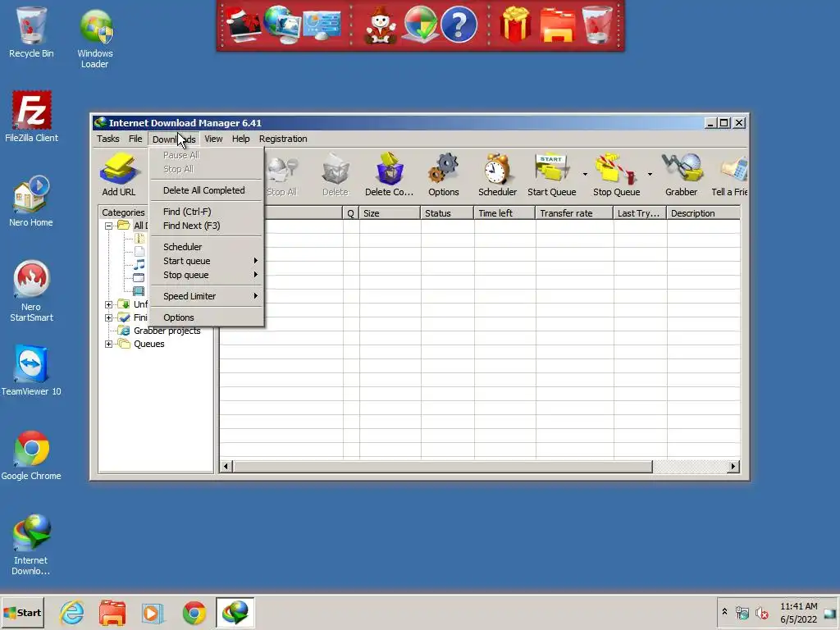Viewport: 840px width, 630px height.
Task: Open the Stop queue submenu
Action: (206, 275)
